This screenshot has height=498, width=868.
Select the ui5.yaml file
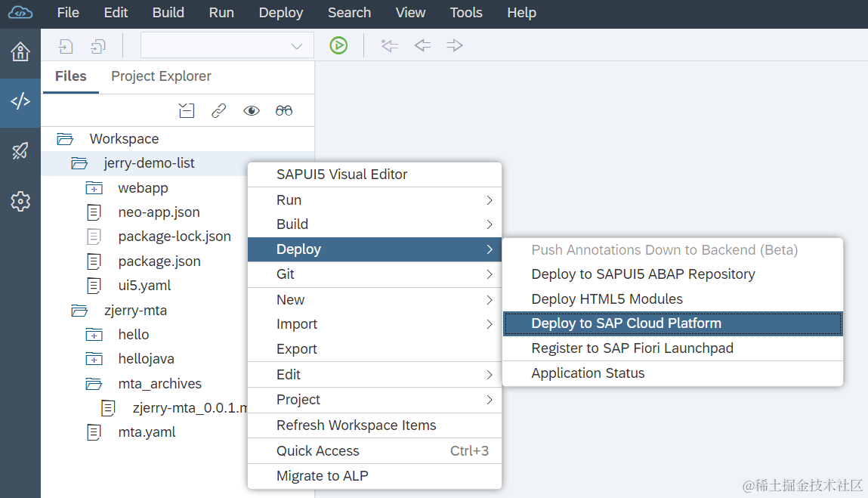pos(144,286)
